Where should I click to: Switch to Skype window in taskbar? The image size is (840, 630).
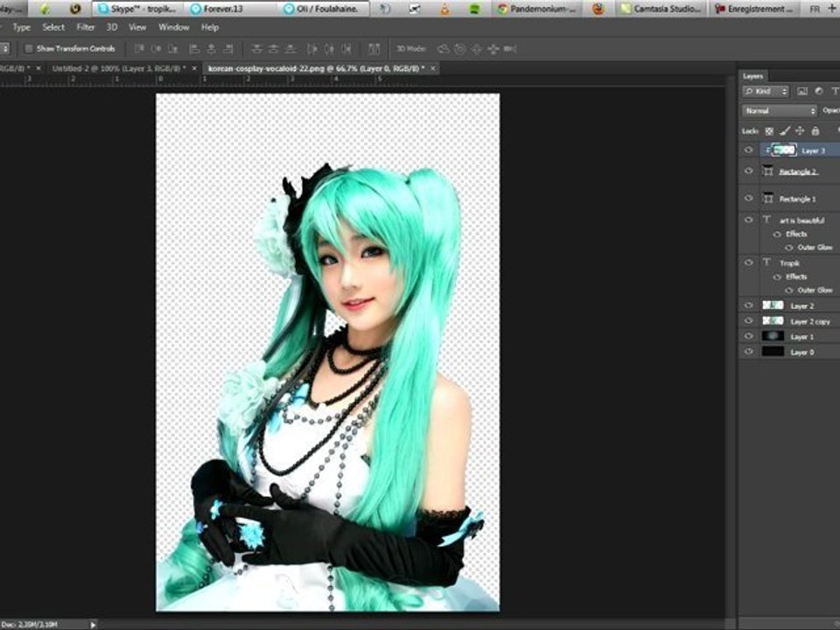click(x=137, y=9)
